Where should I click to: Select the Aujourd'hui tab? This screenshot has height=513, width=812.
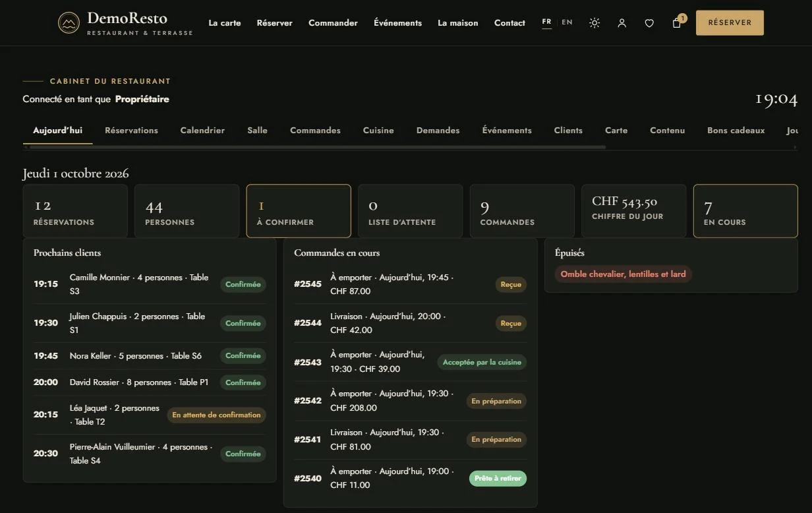pyautogui.click(x=58, y=131)
